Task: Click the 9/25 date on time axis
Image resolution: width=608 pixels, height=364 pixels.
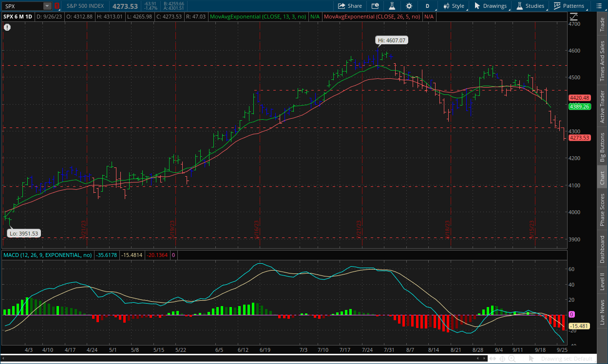Action: click(562, 350)
